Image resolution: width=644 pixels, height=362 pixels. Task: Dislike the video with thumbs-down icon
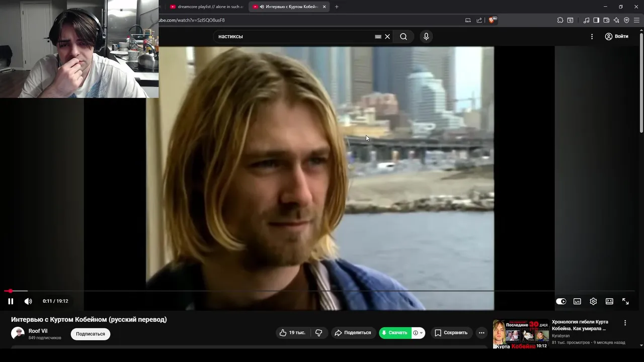coord(318,333)
